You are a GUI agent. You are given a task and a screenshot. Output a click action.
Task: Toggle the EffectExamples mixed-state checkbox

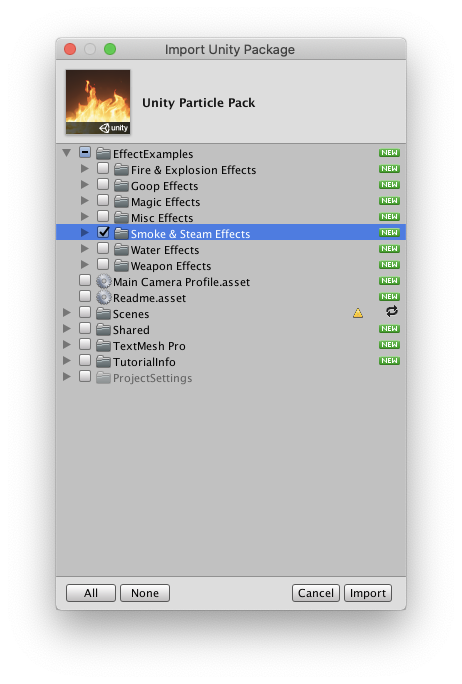85,152
